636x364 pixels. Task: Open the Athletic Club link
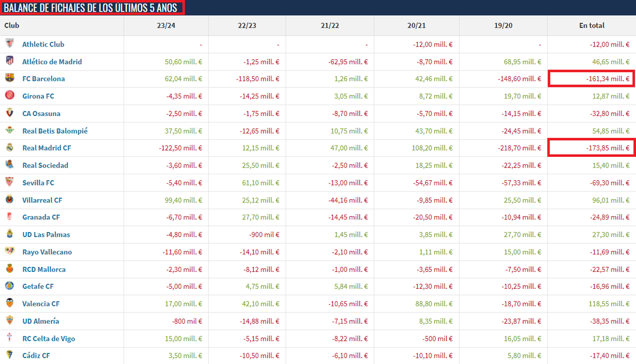click(x=43, y=45)
